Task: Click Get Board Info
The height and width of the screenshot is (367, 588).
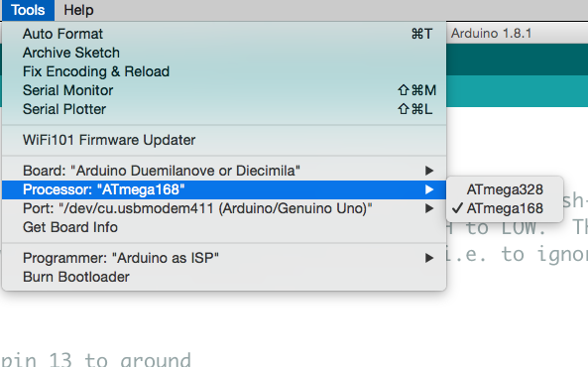Action: [x=224, y=227]
